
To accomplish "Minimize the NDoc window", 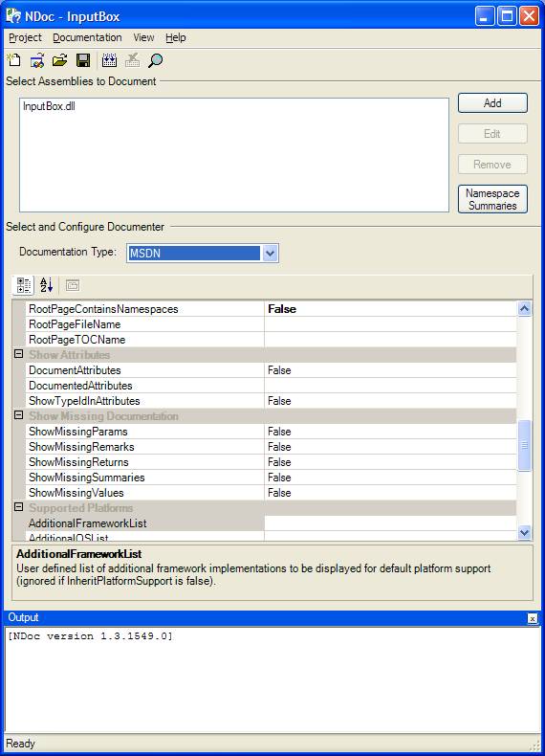I will (x=484, y=16).
